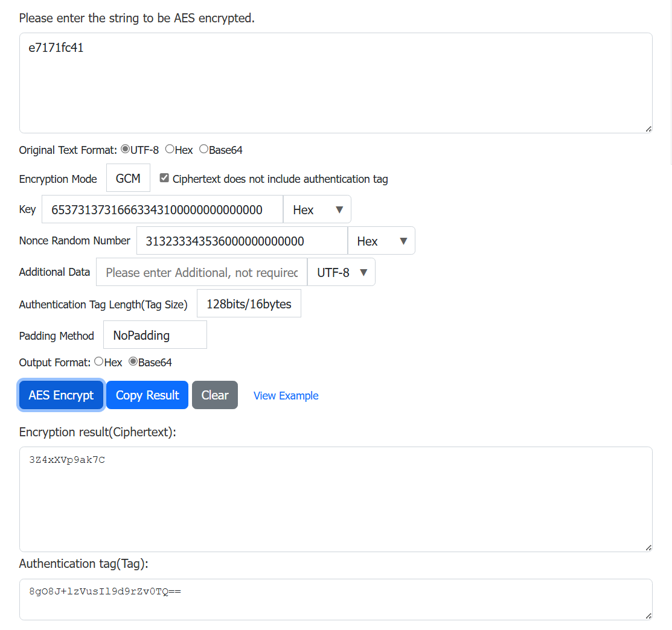
Task: Open Additional Data UTF-8 format dropdown
Action: pyautogui.click(x=341, y=272)
